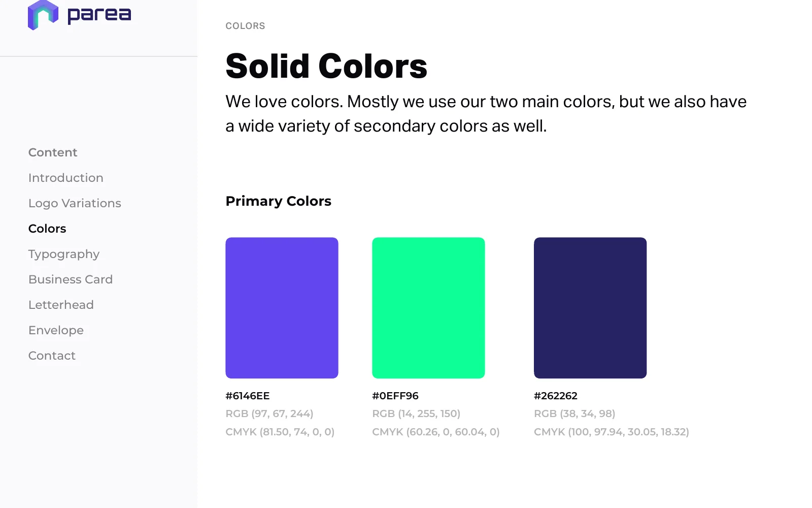
Task: Click the RGB (38, 34, 98) value
Action: [574, 414]
